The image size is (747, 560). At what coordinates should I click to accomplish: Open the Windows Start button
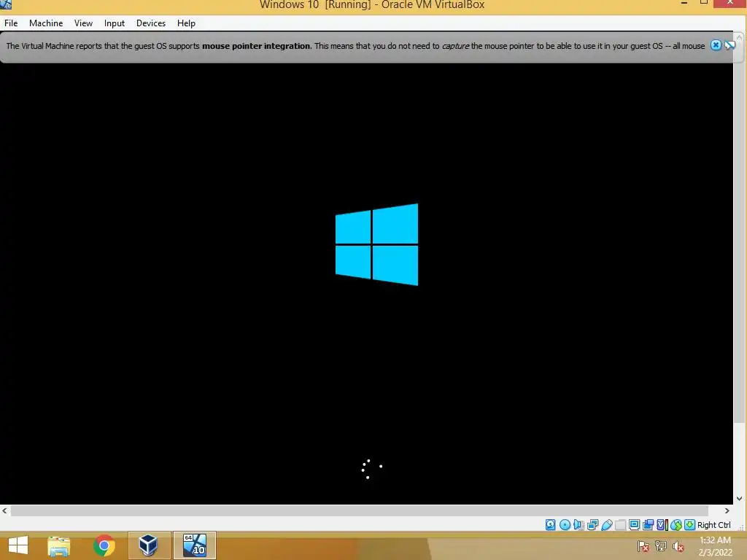[x=18, y=545]
